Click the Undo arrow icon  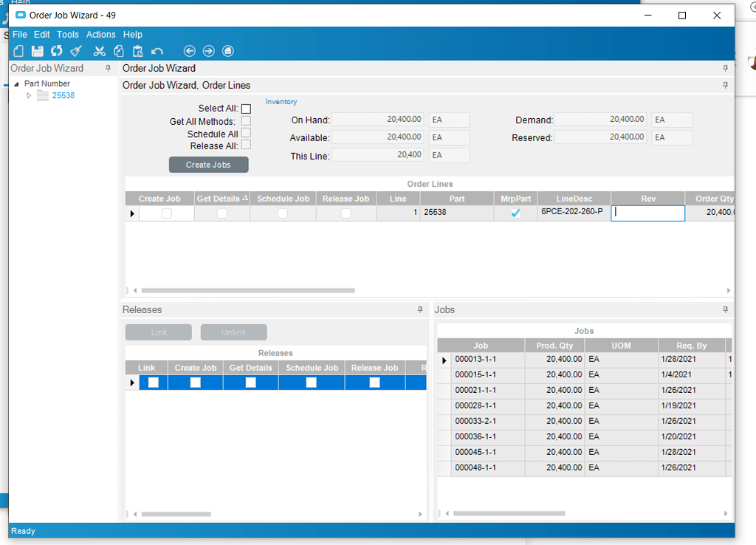(x=157, y=50)
